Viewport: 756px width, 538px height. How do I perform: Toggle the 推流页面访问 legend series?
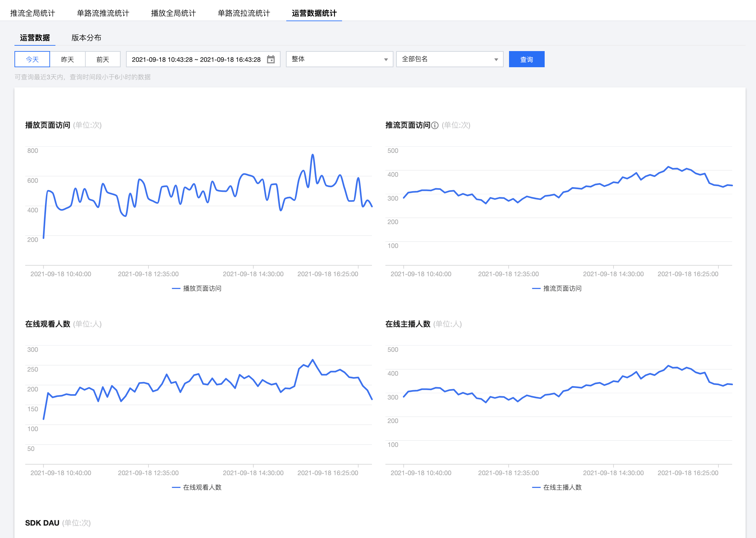point(557,288)
